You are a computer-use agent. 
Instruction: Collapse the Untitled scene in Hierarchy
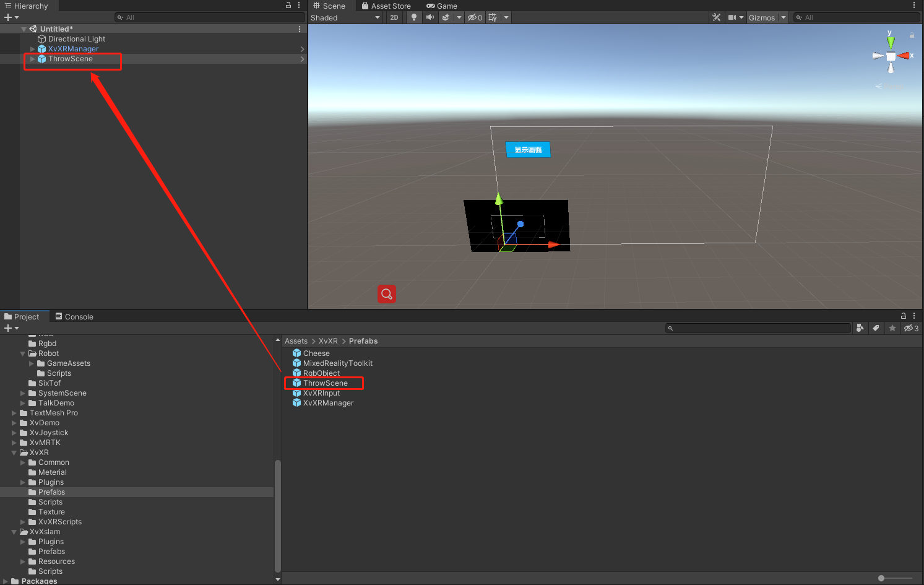pyautogui.click(x=24, y=29)
